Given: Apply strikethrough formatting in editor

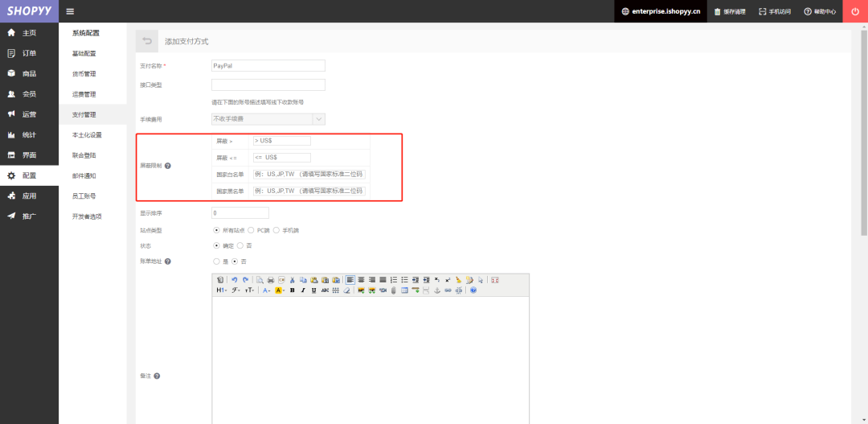Looking at the screenshot, I should 325,290.
